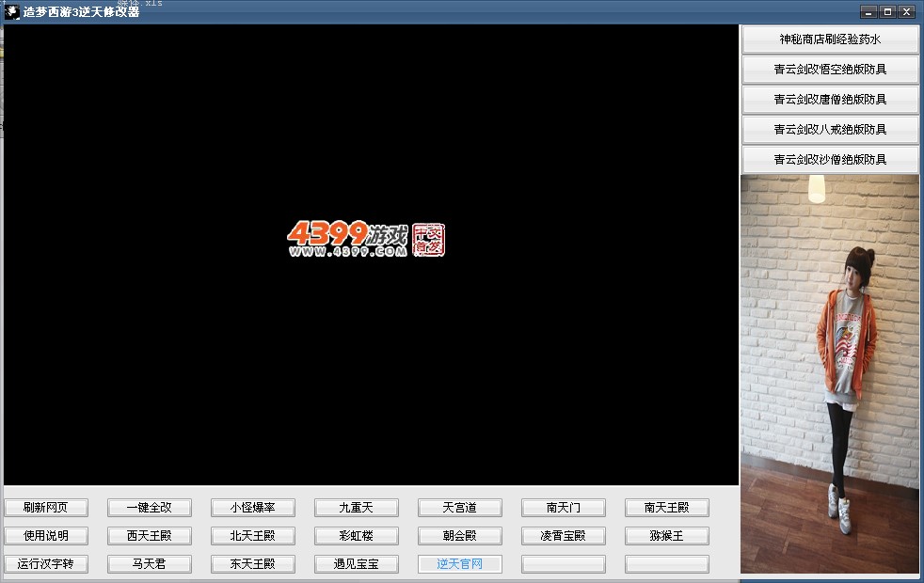This screenshot has width=924, height=583.
Task: Minimize the 造梦西游3逆天修改器 window
Action: pyautogui.click(x=868, y=12)
